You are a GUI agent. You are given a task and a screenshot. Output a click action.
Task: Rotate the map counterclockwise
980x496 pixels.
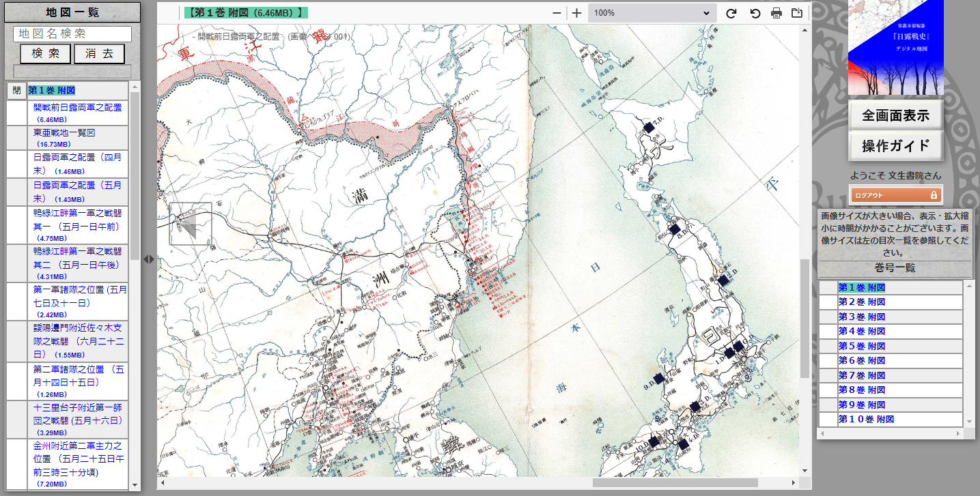tap(755, 13)
